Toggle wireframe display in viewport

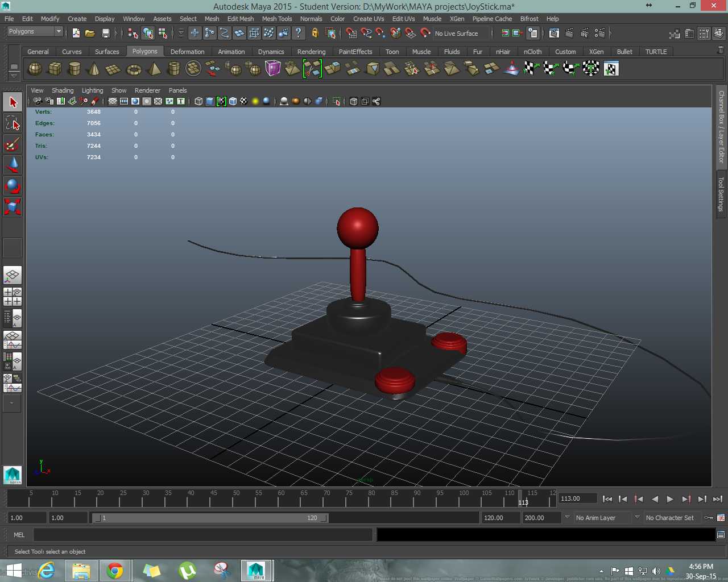pyautogui.click(x=198, y=101)
